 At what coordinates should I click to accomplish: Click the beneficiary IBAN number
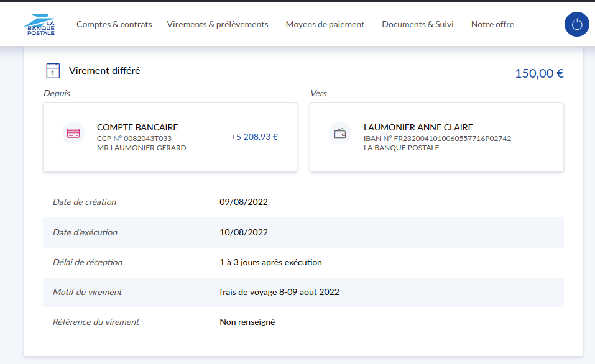pos(437,139)
